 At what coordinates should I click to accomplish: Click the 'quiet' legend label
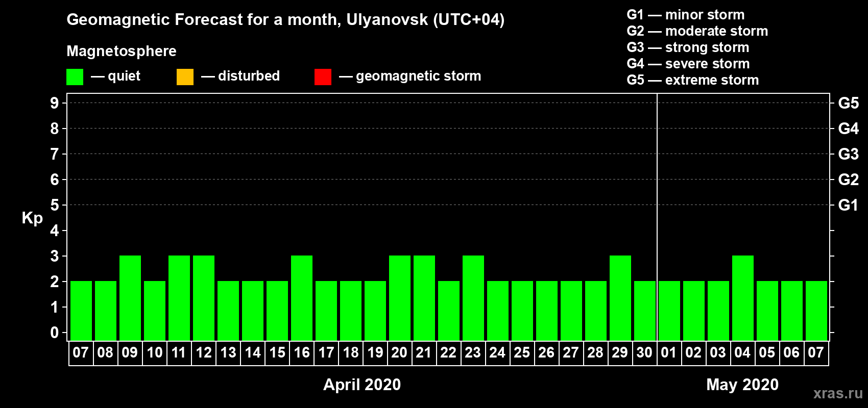tap(124, 76)
